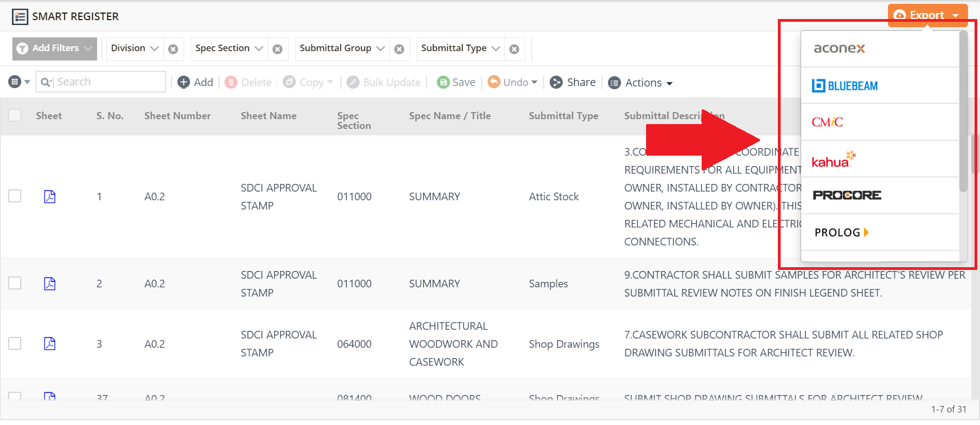Image resolution: width=980 pixels, height=425 pixels.
Task: Remove the Submittal Type filter
Action: click(514, 49)
